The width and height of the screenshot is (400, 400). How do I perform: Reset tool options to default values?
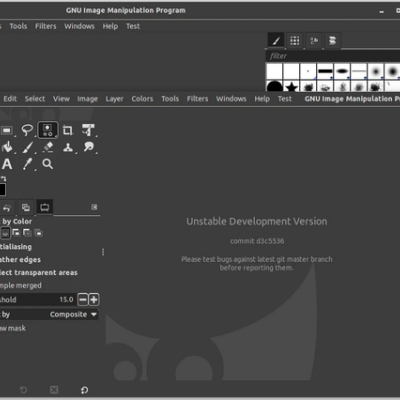click(x=84, y=390)
